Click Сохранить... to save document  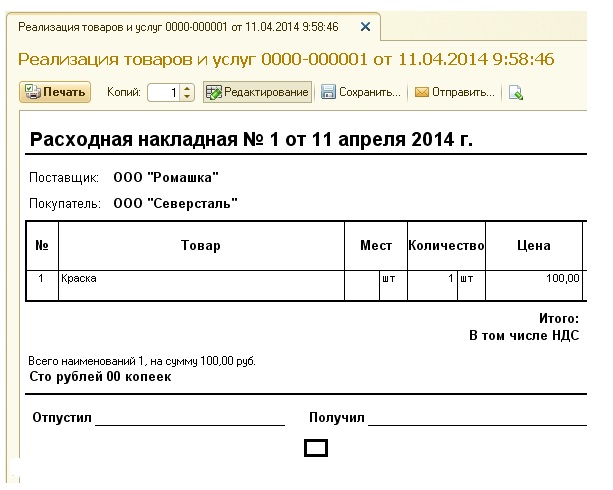[x=361, y=92]
